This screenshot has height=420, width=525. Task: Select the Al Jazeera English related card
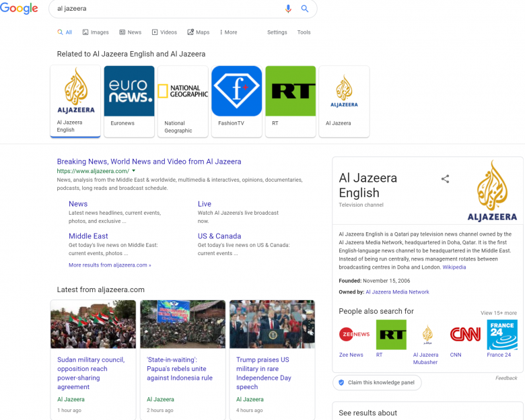(75, 102)
